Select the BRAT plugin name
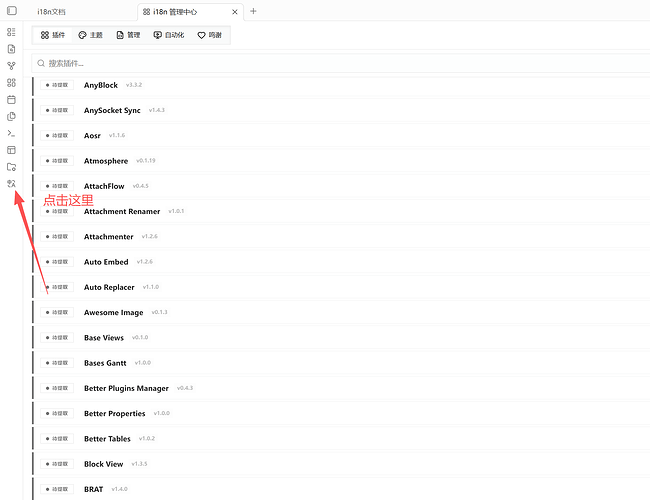Screen dimensions: 650x500 pos(93,490)
